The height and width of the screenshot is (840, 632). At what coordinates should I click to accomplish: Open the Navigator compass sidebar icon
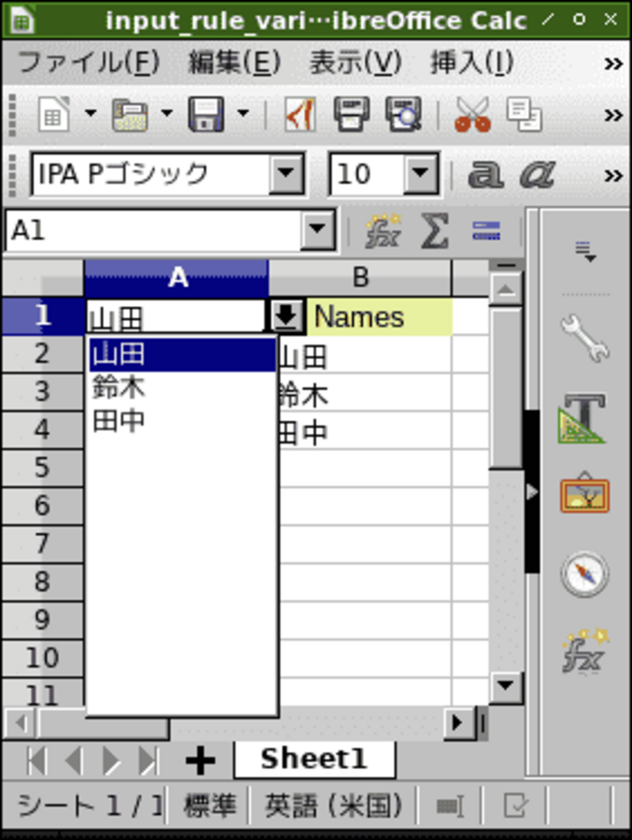(x=585, y=574)
